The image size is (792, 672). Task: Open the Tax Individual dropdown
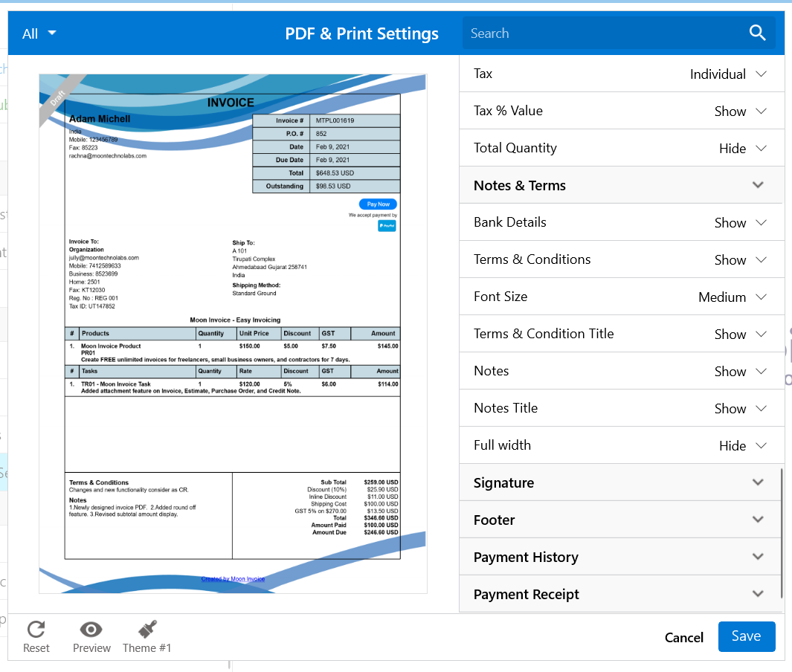click(x=728, y=74)
